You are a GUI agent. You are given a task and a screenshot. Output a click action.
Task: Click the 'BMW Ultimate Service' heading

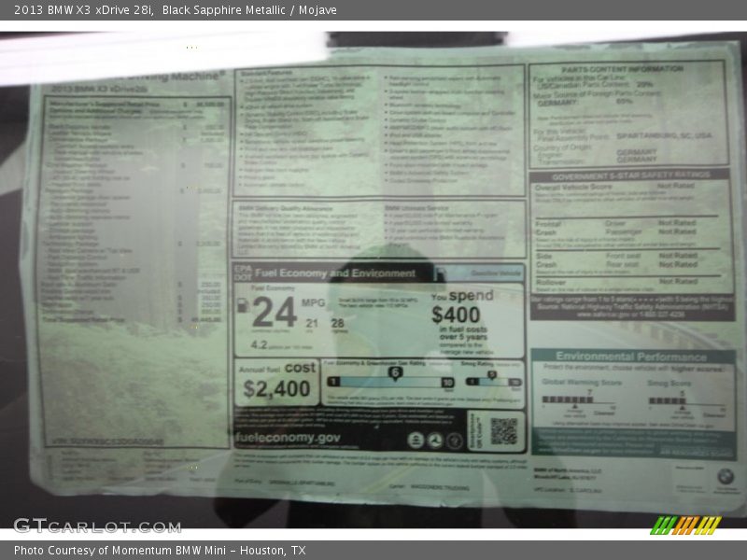pyautogui.click(x=416, y=208)
